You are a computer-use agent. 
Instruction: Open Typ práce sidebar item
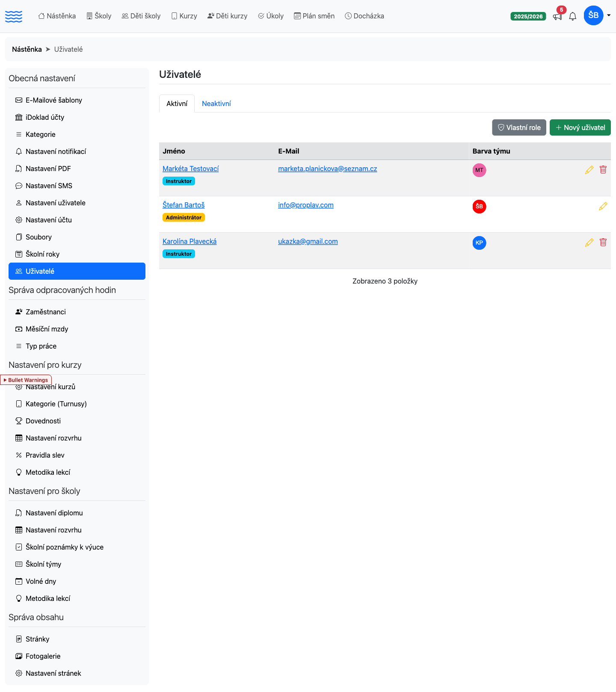77,346
